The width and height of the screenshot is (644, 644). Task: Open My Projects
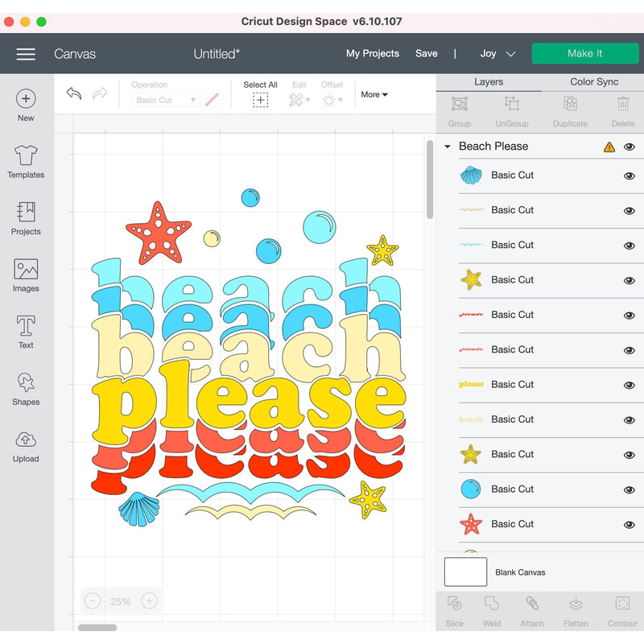point(372,54)
